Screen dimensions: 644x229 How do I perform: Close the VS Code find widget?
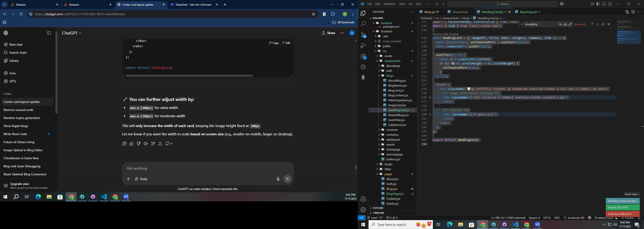(x=608, y=24)
